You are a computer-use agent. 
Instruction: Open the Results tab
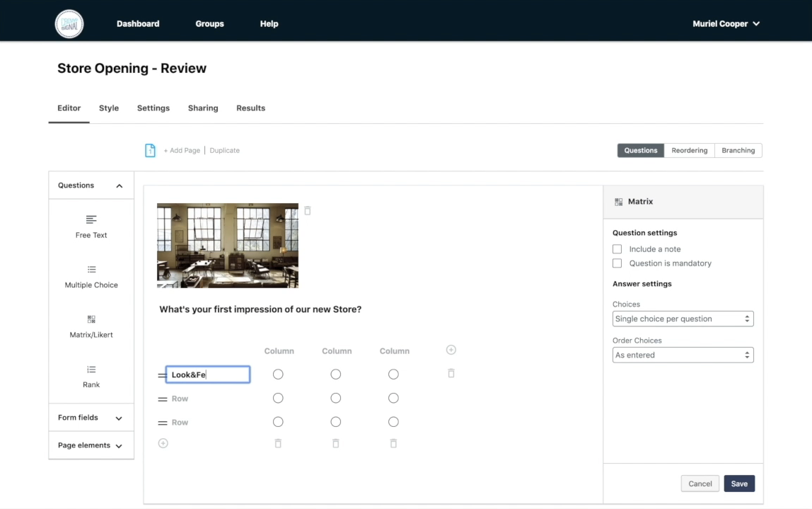click(x=250, y=108)
